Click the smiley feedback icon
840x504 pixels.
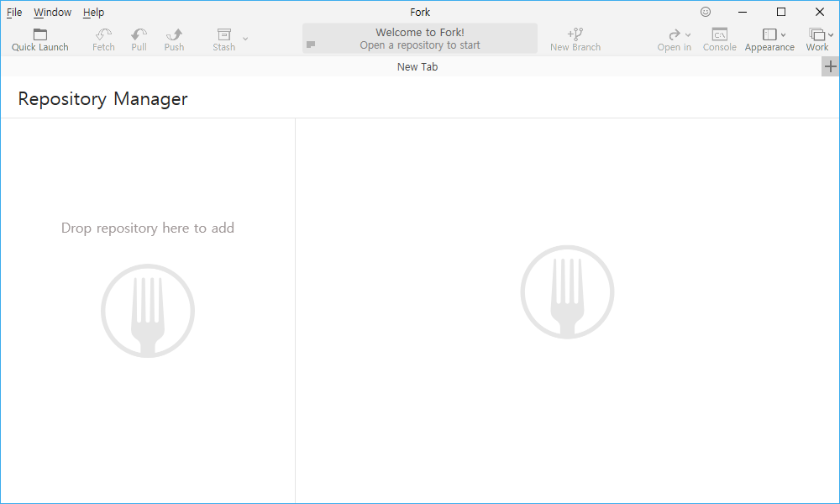[706, 12]
